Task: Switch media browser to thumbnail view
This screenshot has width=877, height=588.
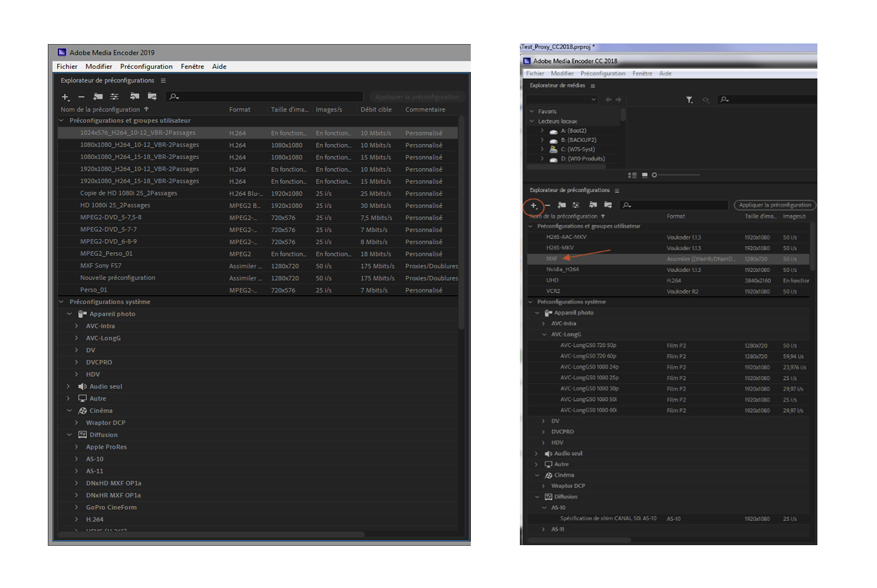Action: point(645,175)
